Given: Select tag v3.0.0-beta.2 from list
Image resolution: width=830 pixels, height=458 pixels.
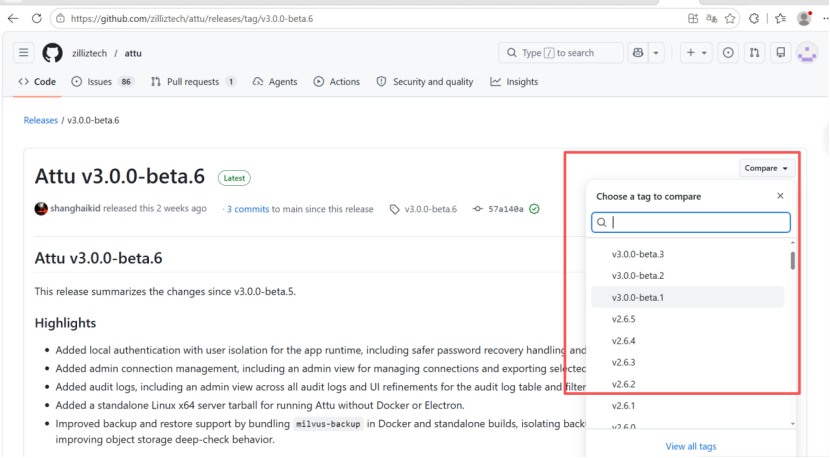Looking at the screenshot, I should 687,276.
